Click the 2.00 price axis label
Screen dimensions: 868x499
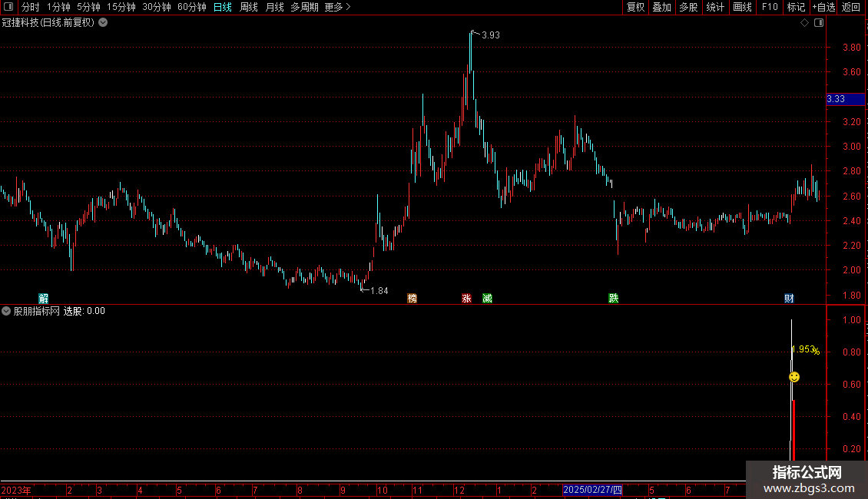tap(851, 270)
